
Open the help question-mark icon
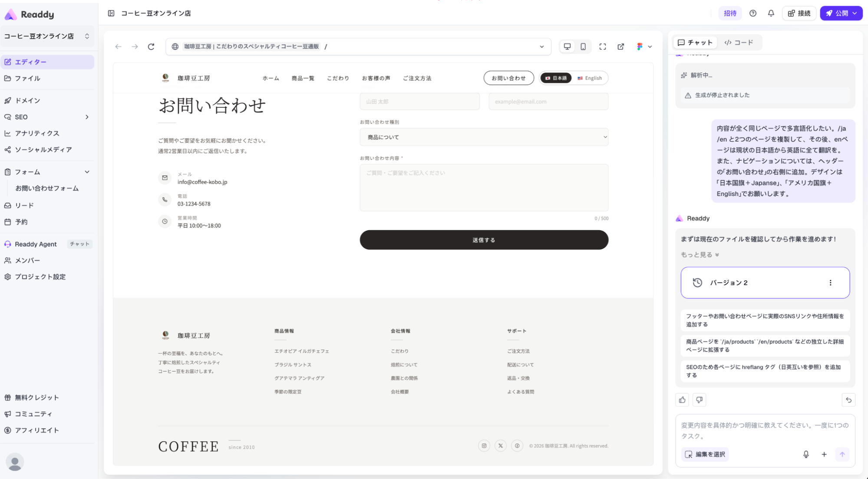[x=753, y=13]
